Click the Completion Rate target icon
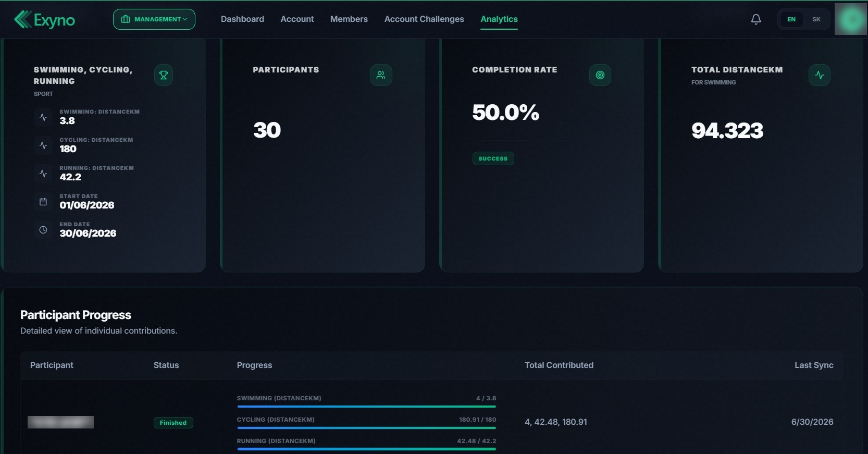Screen dimensions: 868x454 [600, 75]
